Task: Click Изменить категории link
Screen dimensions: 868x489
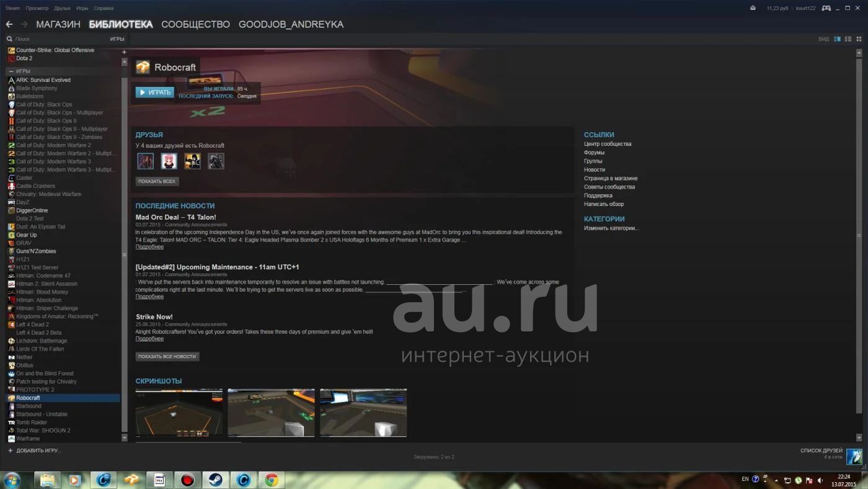Action: click(x=611, y=228)
